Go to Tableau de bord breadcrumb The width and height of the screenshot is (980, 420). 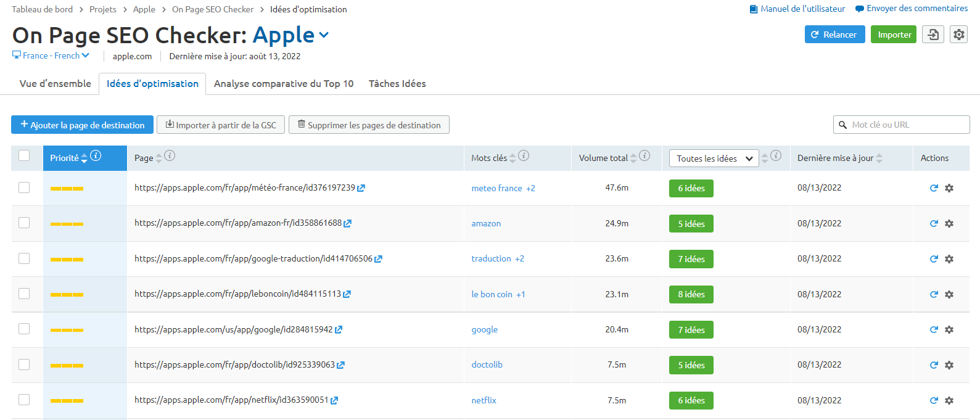(x=43, y=9)
